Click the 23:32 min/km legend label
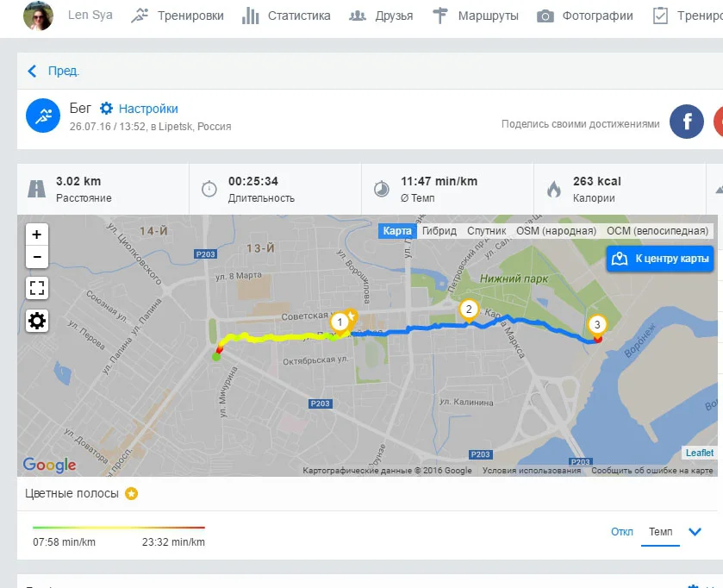Viewport: 723px width, 588px height. pyautogui.click(x=173, y=542)
